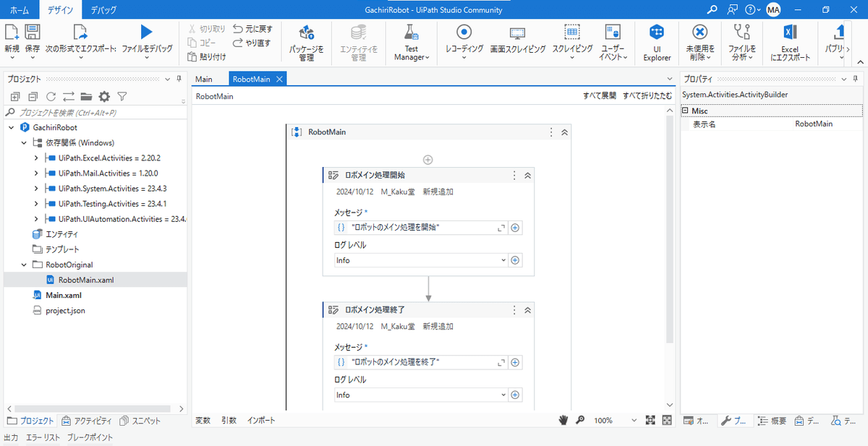
Task: Click すべて展開 expand all
Action: point(600,95)
